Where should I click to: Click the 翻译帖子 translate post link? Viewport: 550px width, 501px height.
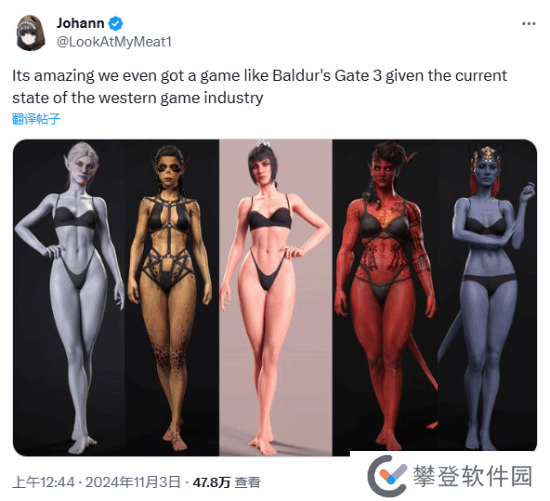tap(36, 119)
